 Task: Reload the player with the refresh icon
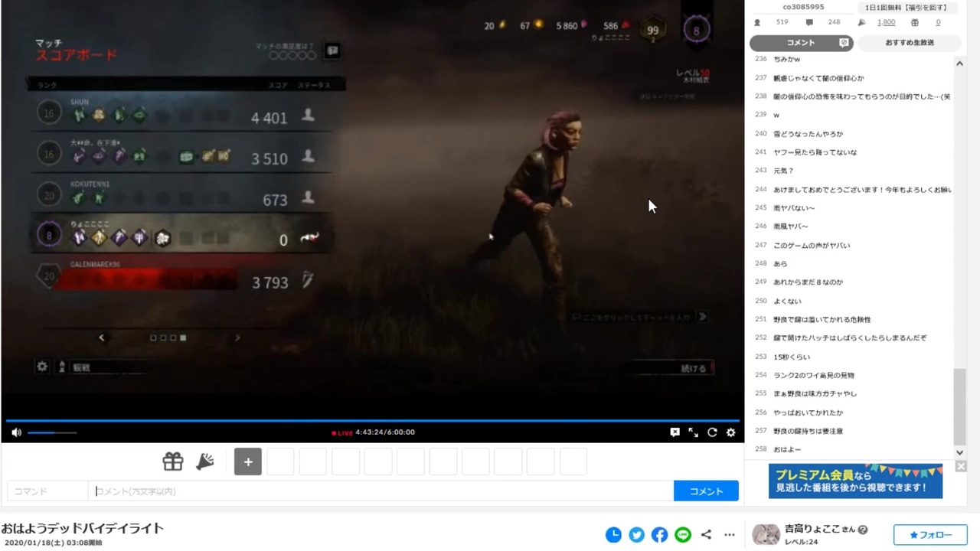712,432
